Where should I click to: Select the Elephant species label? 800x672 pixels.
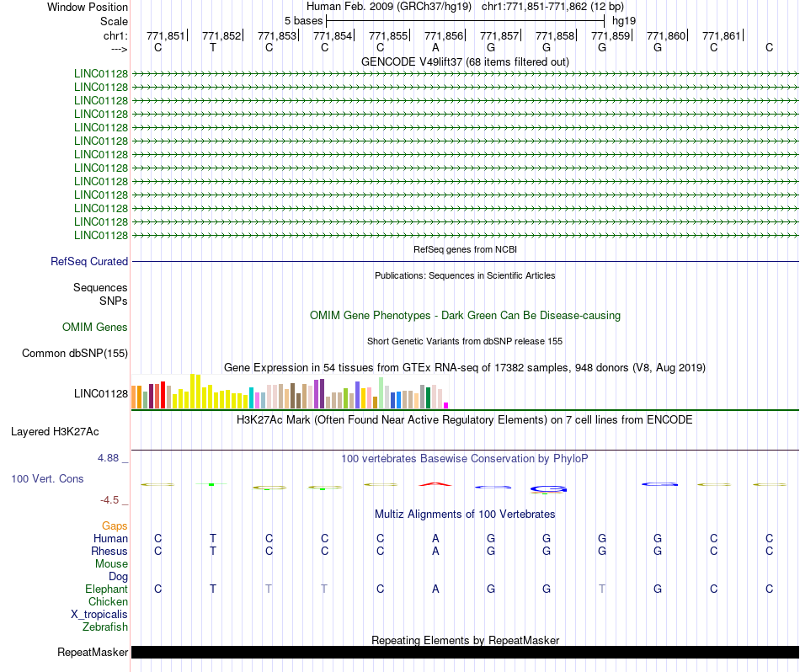click(x=106, y=589)
